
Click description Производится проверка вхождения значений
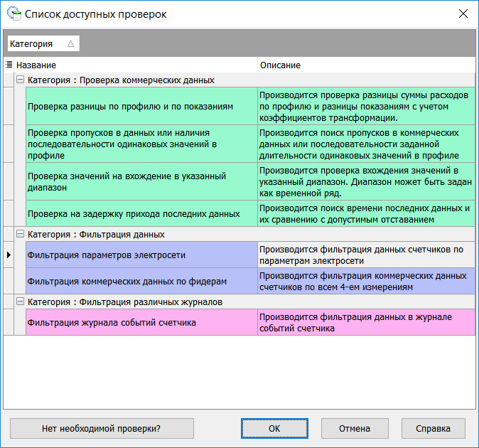(366, 181)
